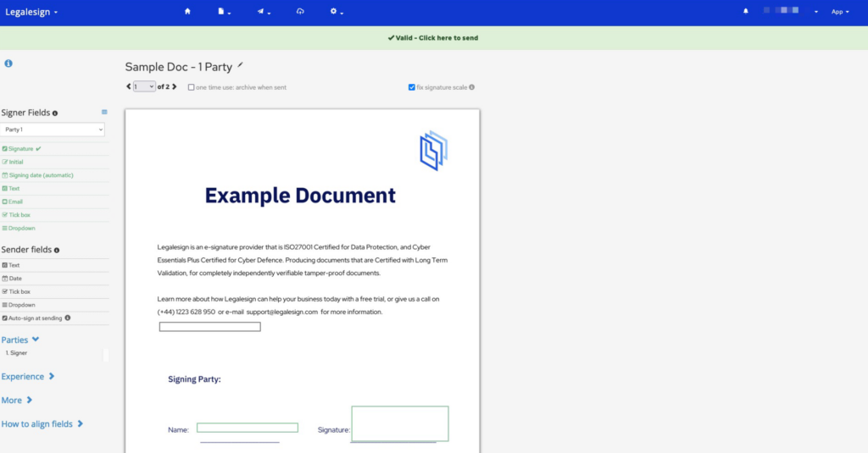The width and height of the screenshot is (868, 453).
Task: Expand How to align fields
Action: click(x=42, y=424)
